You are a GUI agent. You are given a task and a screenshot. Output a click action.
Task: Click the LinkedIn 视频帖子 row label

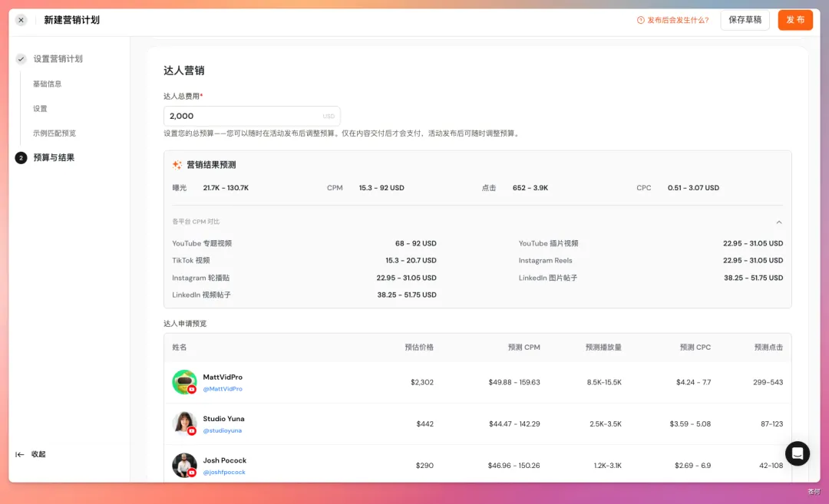click(x=201, y=295)
